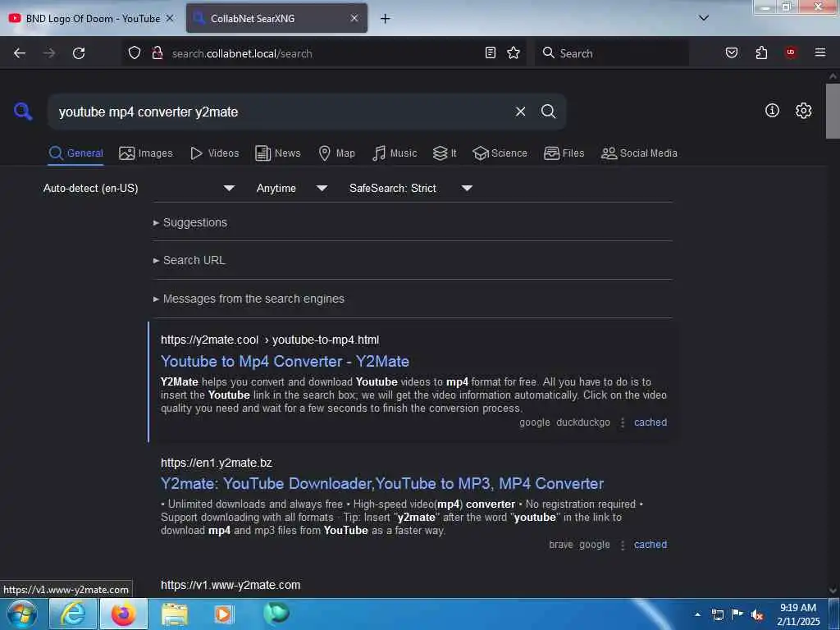Launch Internet Explorer from taskbar
840x630 pixels.
[x=73, y=614]
